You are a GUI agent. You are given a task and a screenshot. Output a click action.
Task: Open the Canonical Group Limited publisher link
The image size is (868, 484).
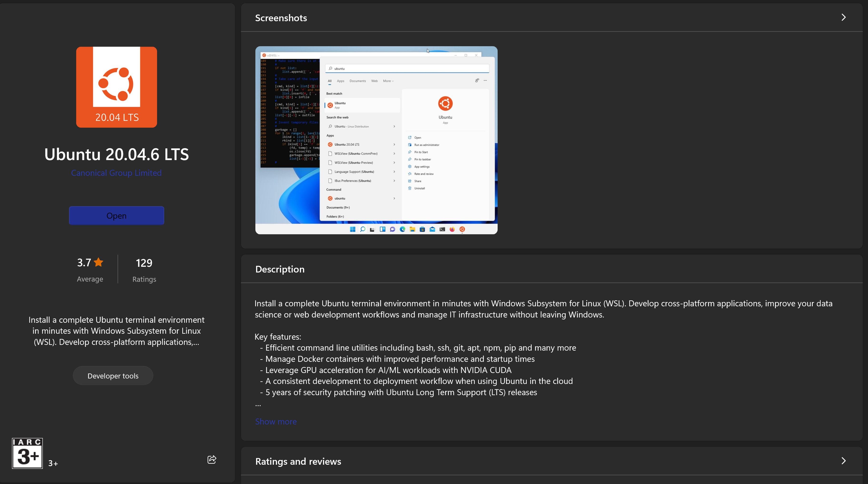[x=116, y=173]
